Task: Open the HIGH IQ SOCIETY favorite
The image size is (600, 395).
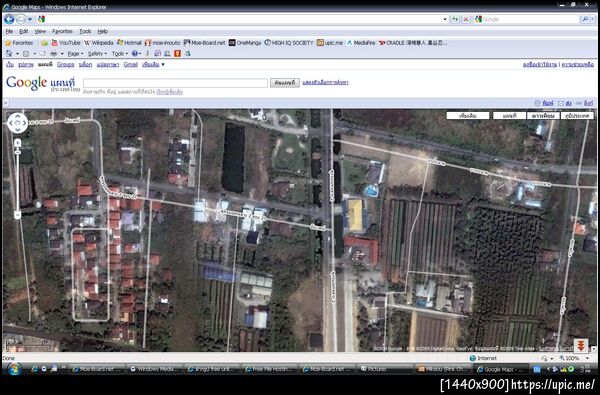Action: click(289, 43)
